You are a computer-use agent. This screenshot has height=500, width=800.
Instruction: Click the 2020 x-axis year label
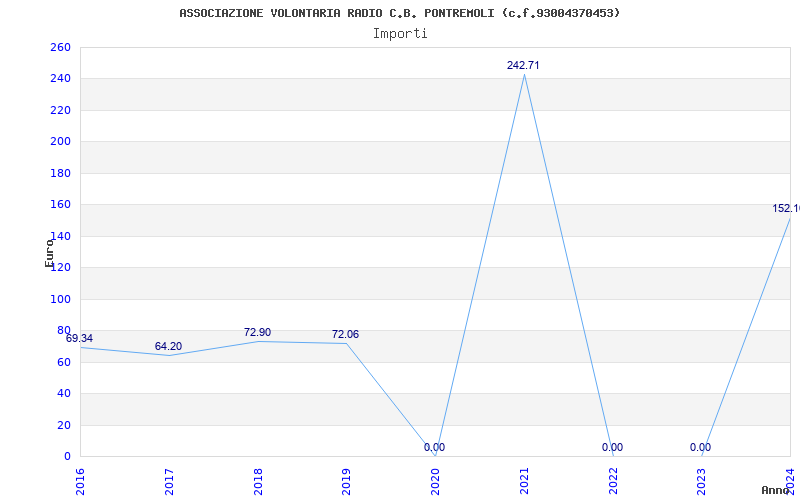(x=435, y=482)
